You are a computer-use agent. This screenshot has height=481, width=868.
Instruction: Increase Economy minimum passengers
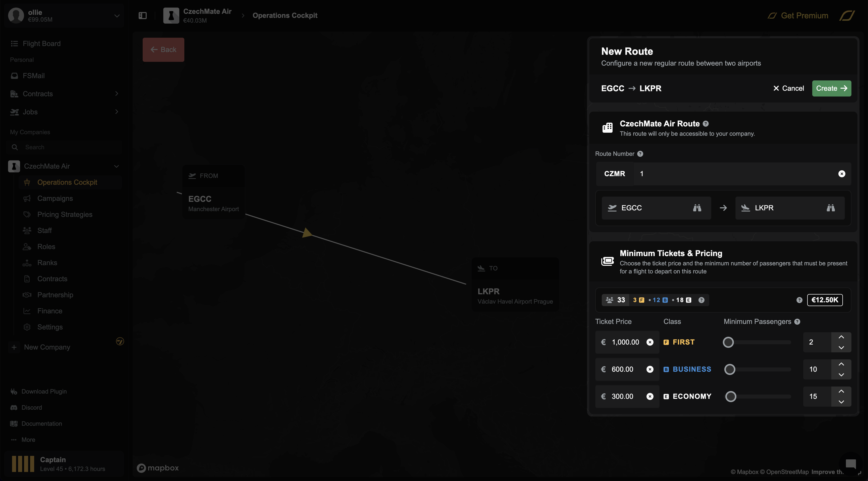[x=841, y=391]
